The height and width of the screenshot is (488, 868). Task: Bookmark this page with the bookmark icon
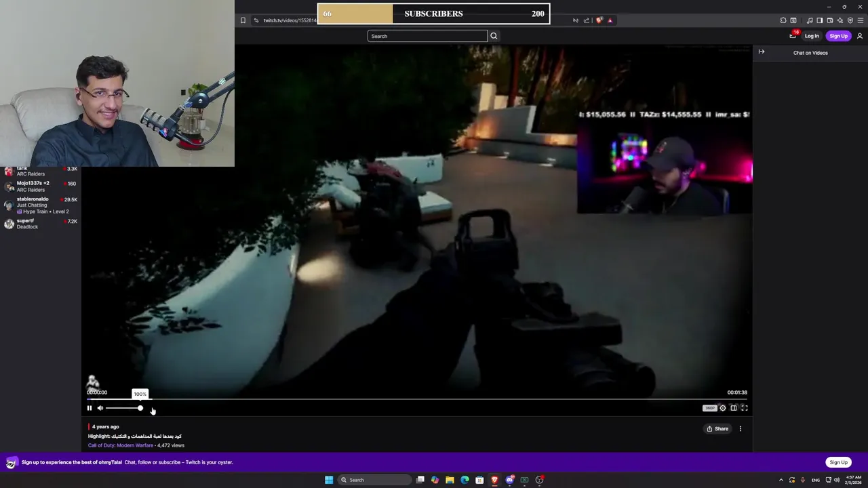[x=243, y=20]
